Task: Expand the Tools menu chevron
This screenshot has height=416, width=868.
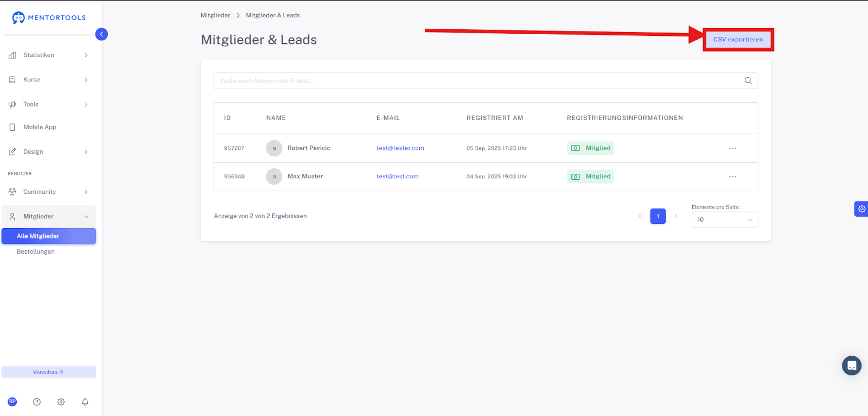Action: pyautogui.click(x=86, y=104)
